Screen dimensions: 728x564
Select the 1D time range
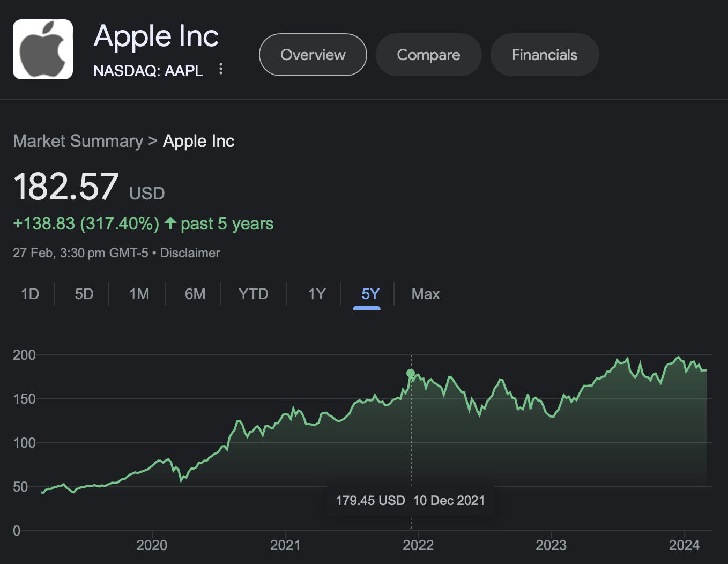[30, 294]
